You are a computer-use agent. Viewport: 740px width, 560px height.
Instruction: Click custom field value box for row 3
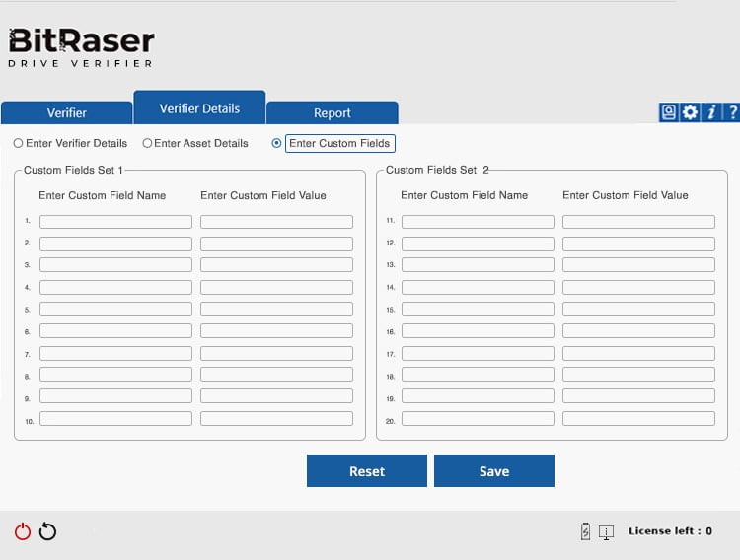click(x=276, y=264)
